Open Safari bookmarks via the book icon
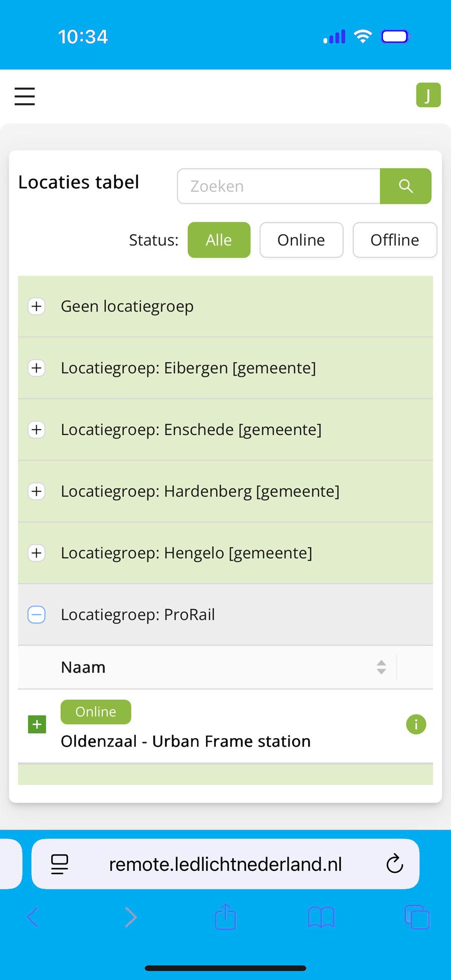Image resolution: width=451 pixels, height=980 pixels. (321, 917)
